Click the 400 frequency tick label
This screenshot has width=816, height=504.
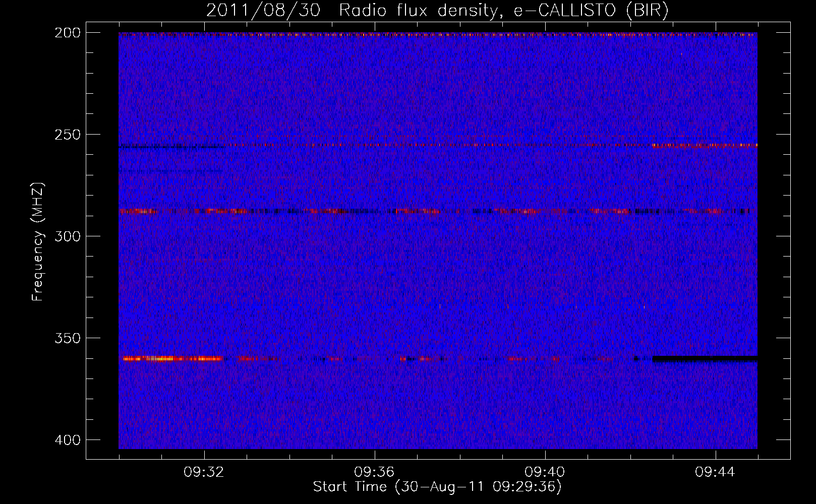67,440
